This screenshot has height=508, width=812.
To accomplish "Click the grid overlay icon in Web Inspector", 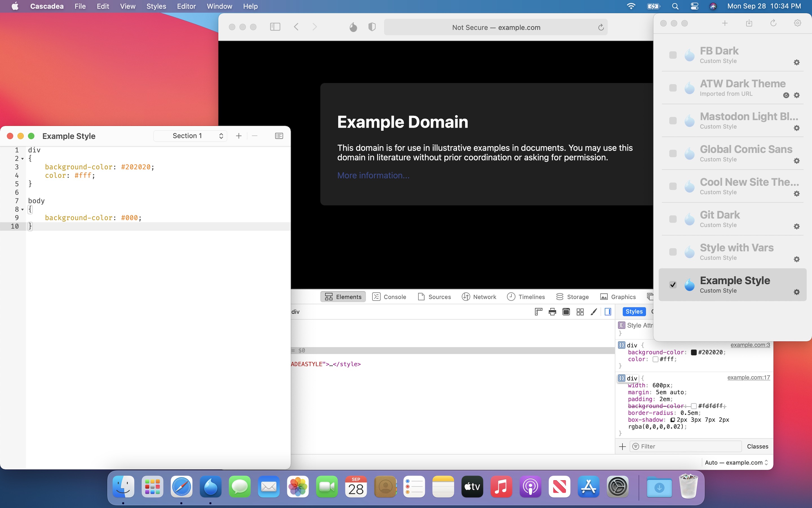I will pos(580,312).
